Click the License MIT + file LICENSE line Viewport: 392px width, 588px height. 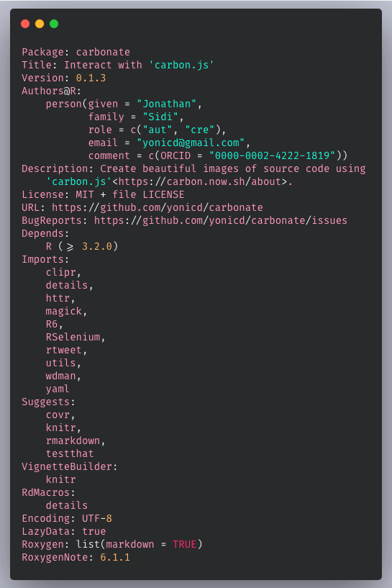(103, 194)
